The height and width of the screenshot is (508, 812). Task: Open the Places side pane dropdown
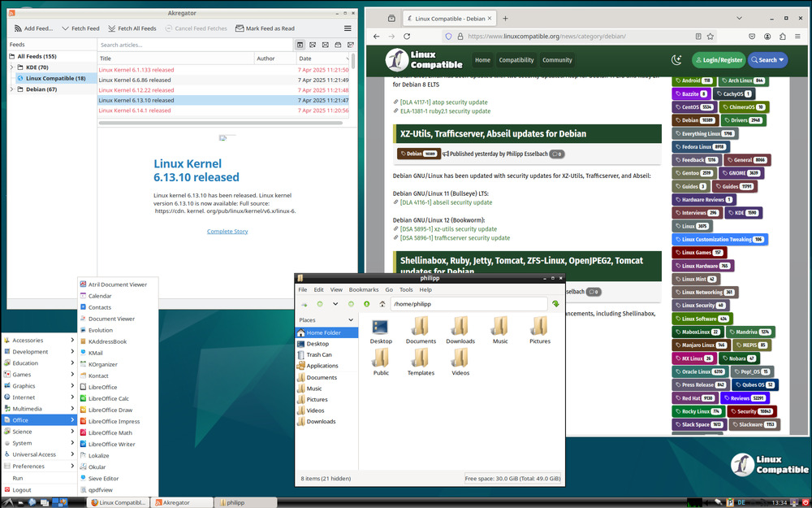point(349,320)
